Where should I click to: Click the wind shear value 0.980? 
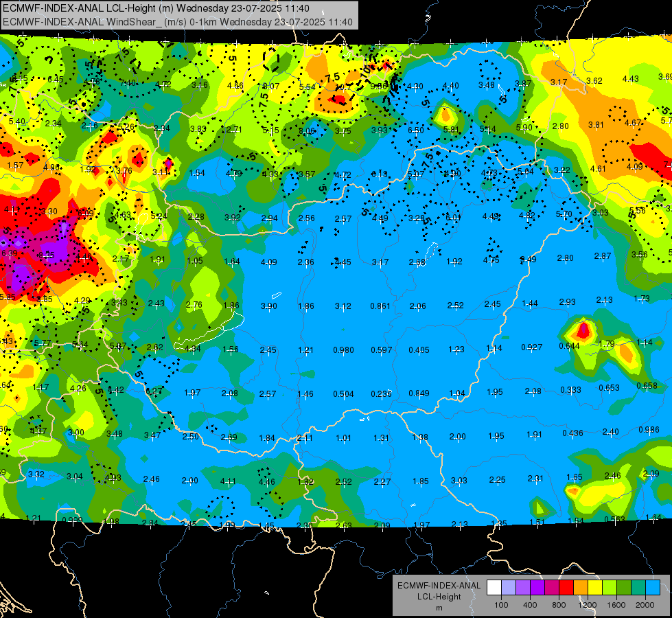[x=343, y=350]
